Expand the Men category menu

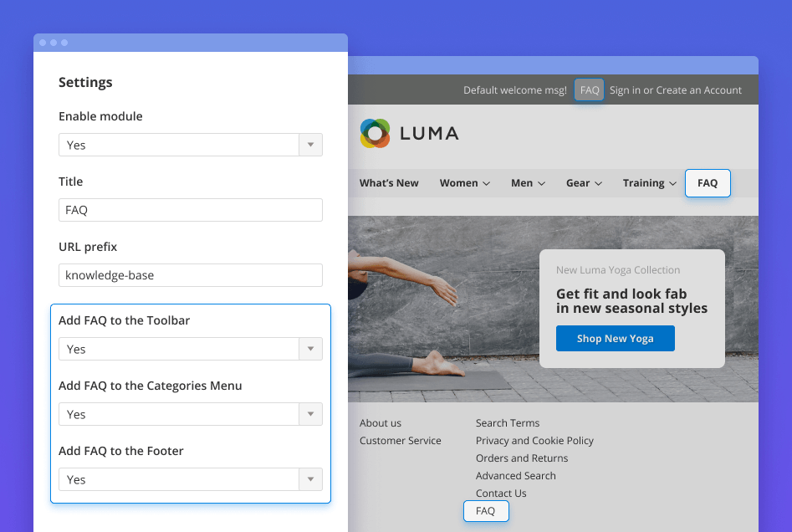click(x=528, y=183)
